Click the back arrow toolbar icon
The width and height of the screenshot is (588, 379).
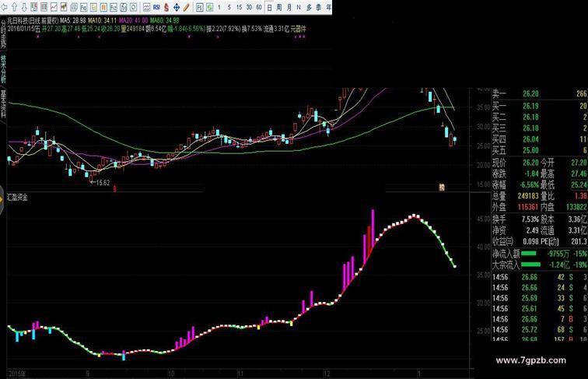[4, 7]
